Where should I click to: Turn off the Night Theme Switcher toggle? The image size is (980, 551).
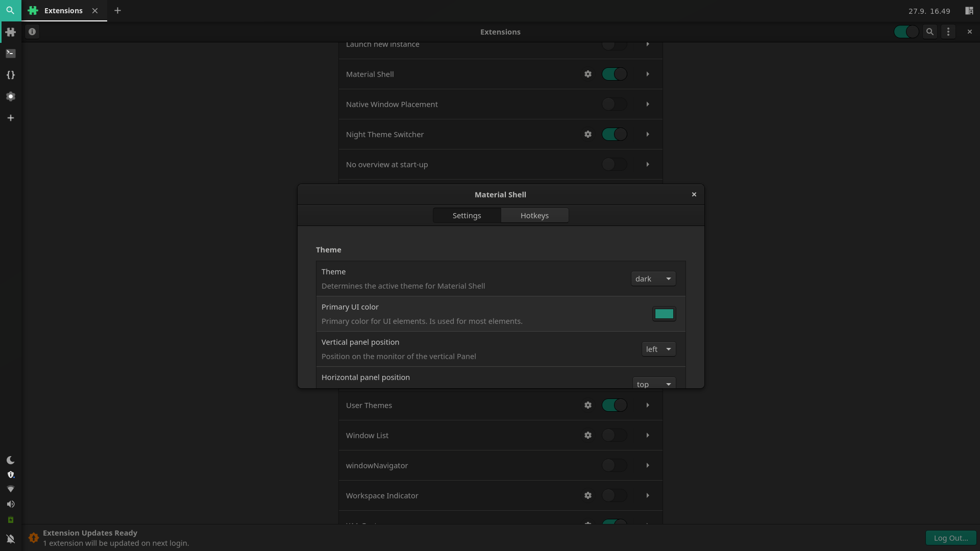pos(615,134)
